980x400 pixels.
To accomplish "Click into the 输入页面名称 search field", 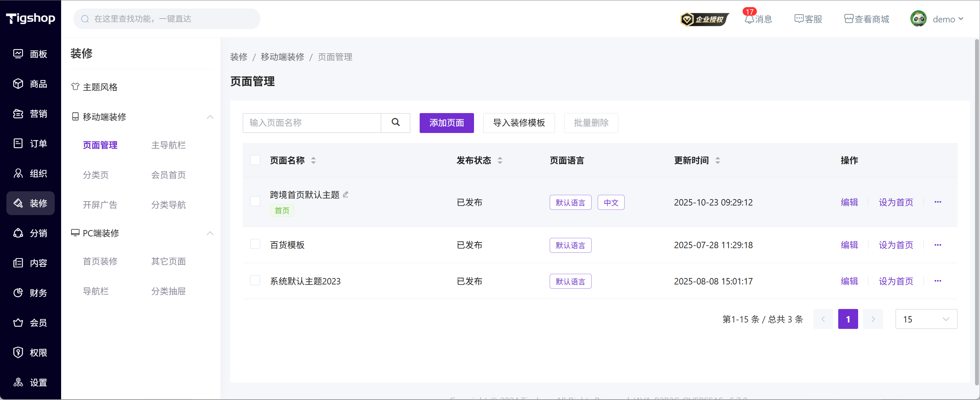I will [x=312, y=123].
